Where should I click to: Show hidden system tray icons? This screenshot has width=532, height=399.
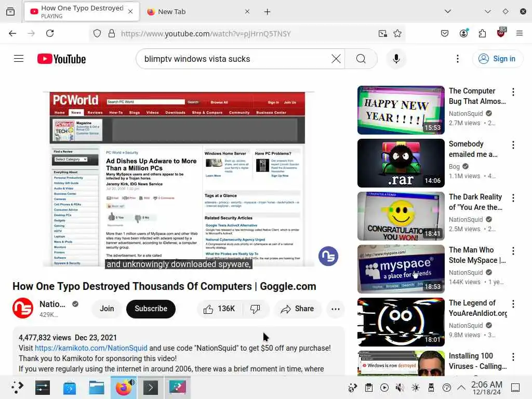pyautogui.click(x=461, y=387)
